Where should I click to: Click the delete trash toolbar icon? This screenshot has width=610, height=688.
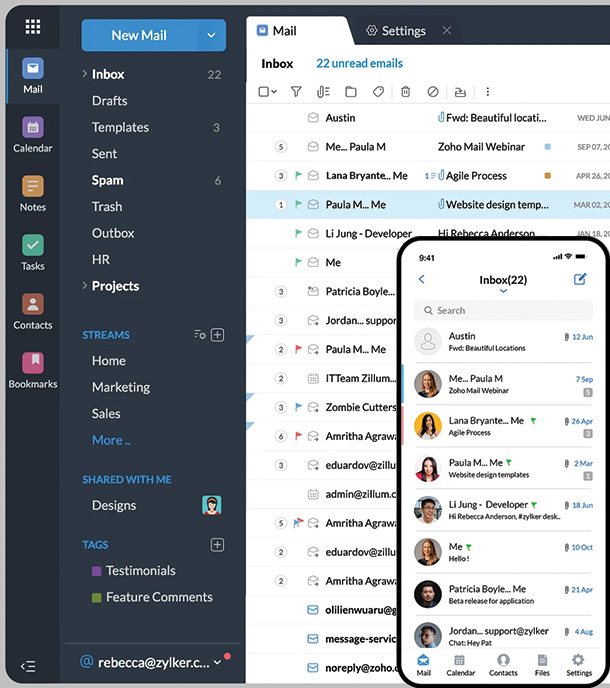(x=405, y=92)
